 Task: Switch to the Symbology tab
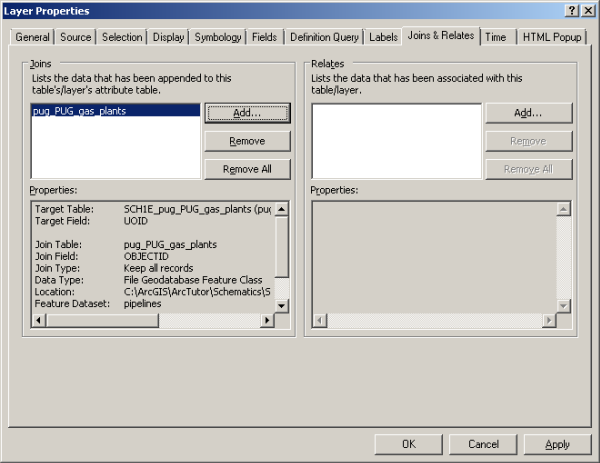[x=218, y=37]
